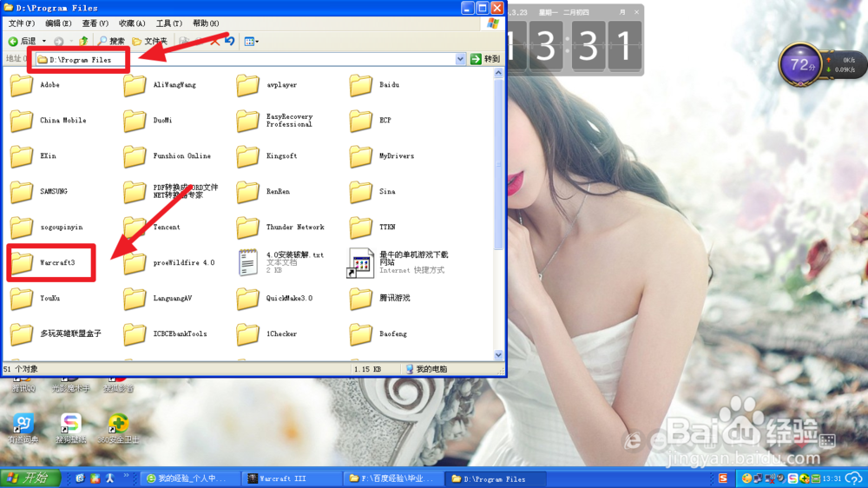Select the Warcraft3 folder
Image resolution: width=868 pixels, height=488 pixels.
[43, 262]
